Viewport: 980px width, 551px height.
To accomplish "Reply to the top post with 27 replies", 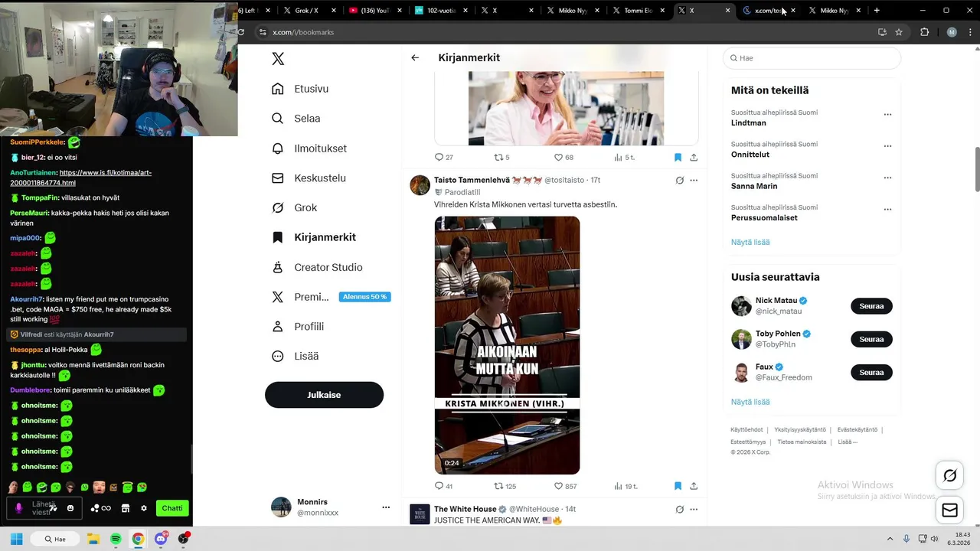I will [443, 158].
